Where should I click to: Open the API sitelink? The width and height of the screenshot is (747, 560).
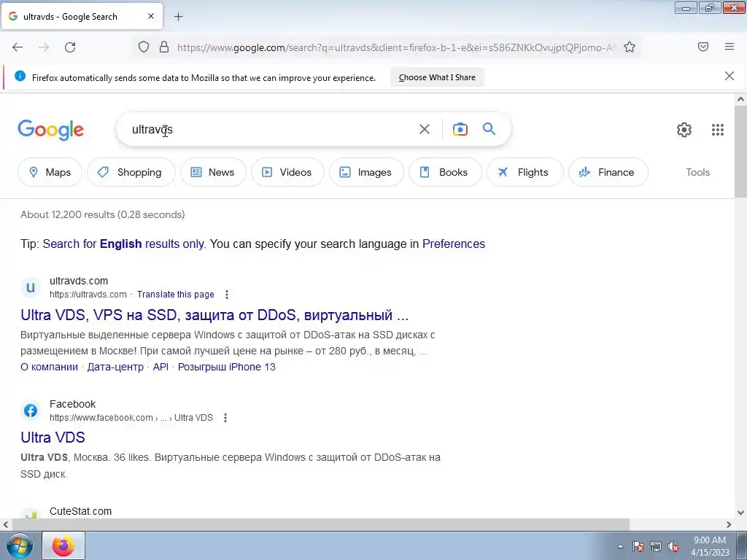click(x=160, y=367)
